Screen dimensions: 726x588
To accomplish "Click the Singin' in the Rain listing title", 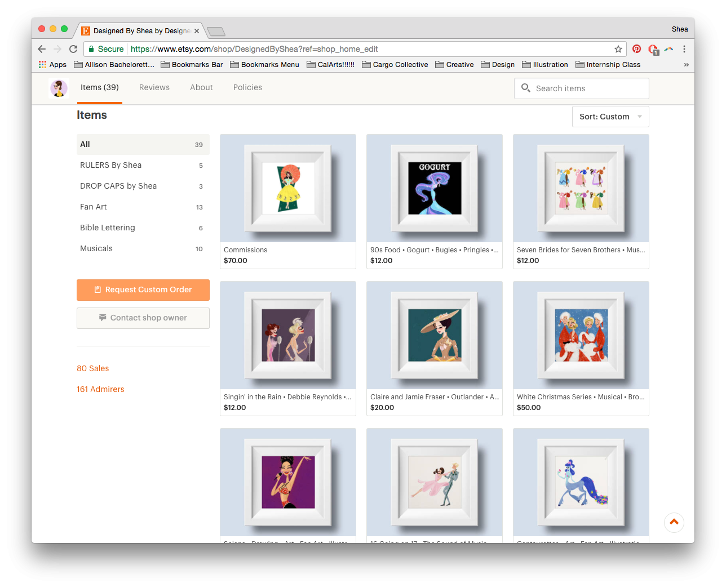I will coord(287,397).
